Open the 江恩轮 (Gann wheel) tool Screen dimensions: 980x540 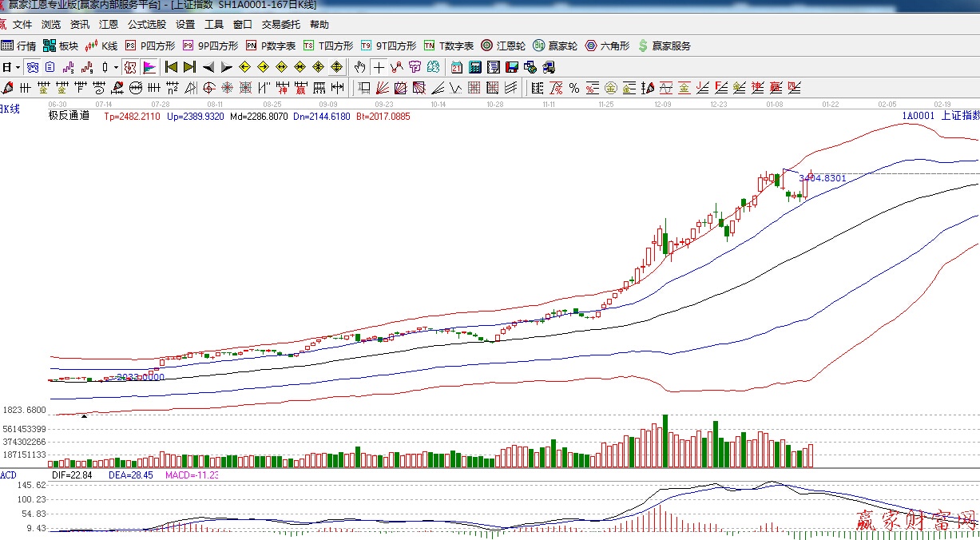point(503,46)
